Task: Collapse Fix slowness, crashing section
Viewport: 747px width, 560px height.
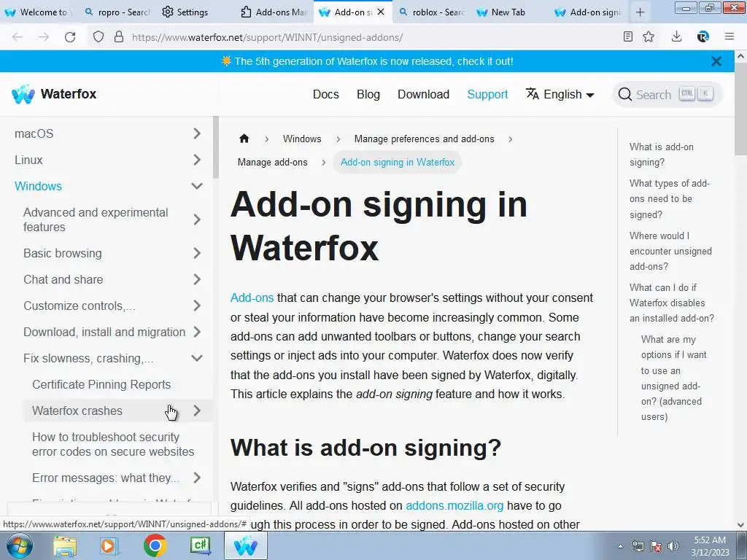Action: point(197,358)
